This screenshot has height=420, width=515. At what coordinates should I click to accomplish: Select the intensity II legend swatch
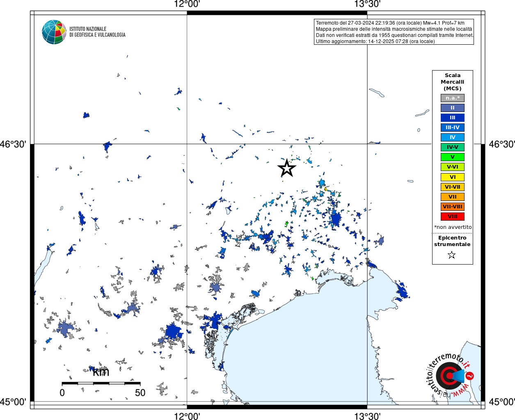[x=452, y=108]
